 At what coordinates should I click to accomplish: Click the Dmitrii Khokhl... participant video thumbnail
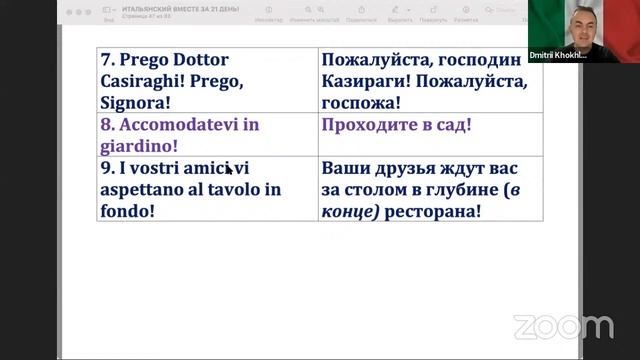click(584, 31)
